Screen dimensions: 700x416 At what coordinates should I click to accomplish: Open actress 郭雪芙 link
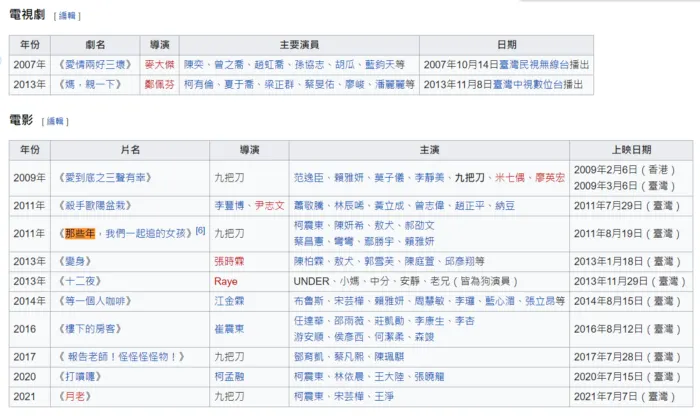(x=379, y=261)
